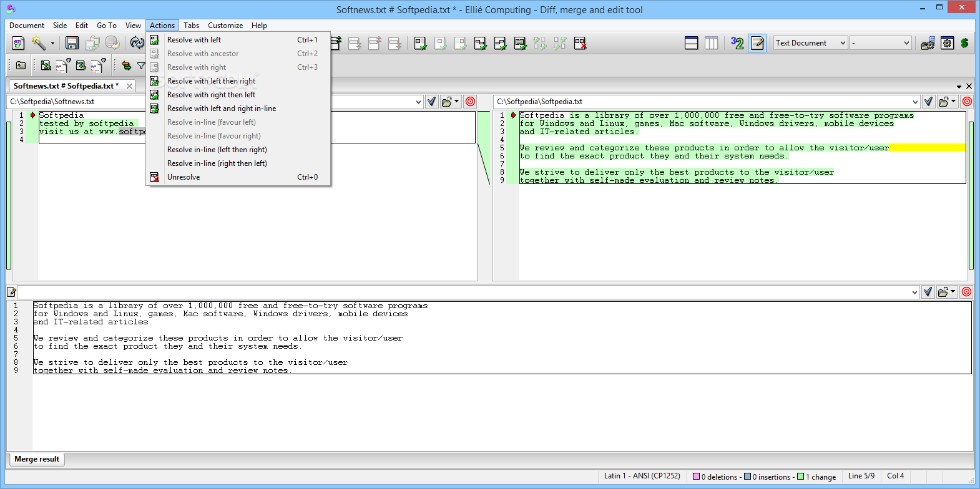Click Resolve with left menu item

coord(238,40)
